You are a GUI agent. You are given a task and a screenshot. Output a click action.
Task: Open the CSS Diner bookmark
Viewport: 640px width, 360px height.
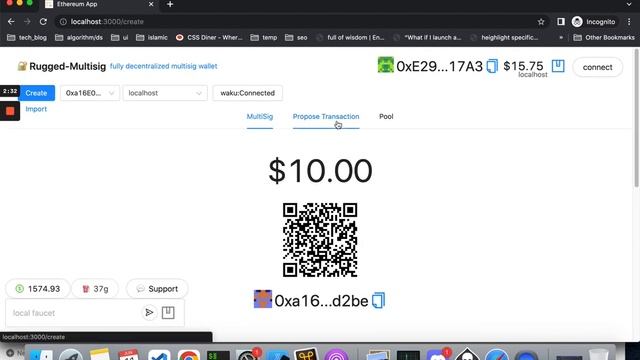pyautogui.click(x=209, y=38)
